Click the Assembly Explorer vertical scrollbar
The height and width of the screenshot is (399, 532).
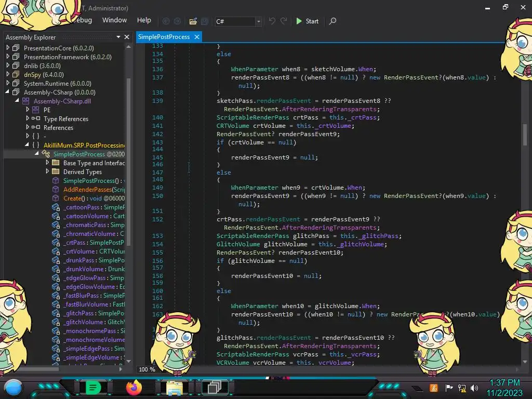coord(129,161)
